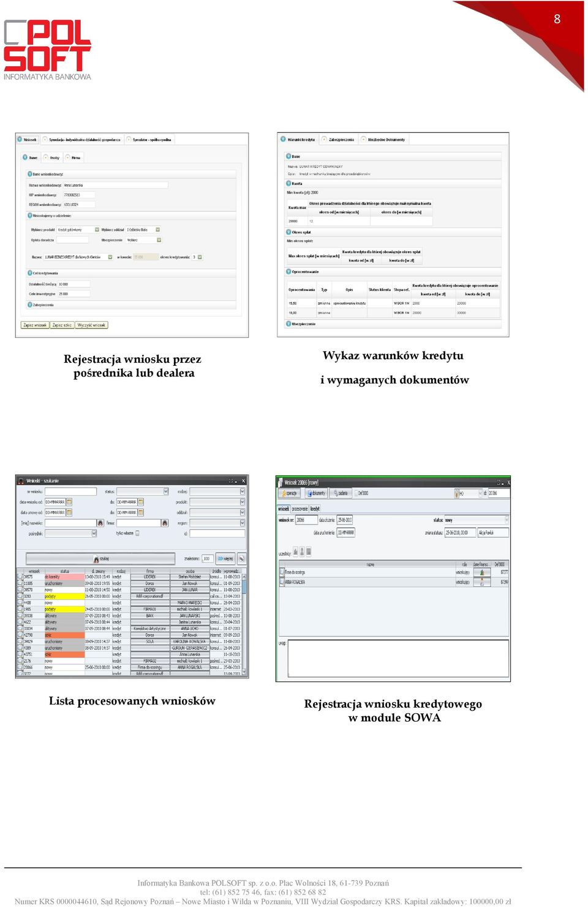Screen dimensions: 588x908
Task: Click the first uczestnicy icon button
Action: pos(295,552)
